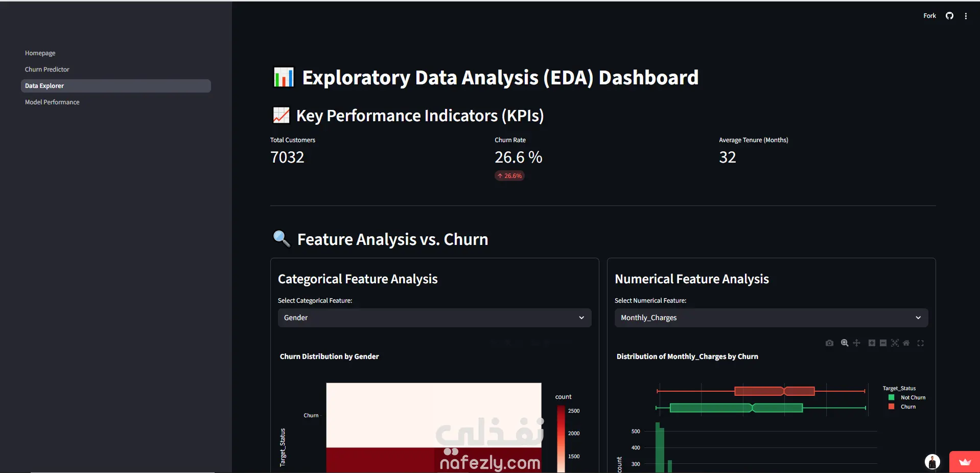Viewport: 980px width, 473px height.
Task: Open the three-dot app menu
Action: [966, 16]
